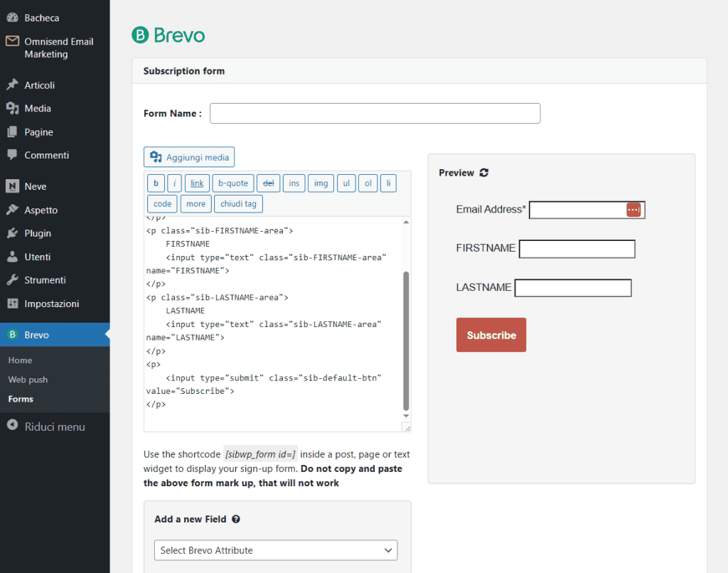Insert a blockquote with b-quote
This screenshot has width=728, height=573.
pos(233,183)
